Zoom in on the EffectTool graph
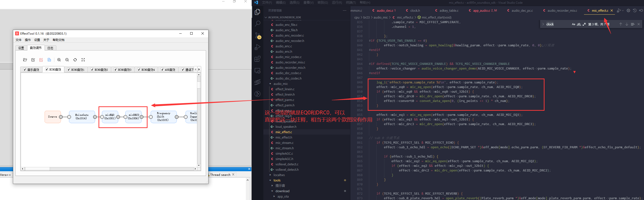This screenshot has width=644, height=200. click(59, 60)
